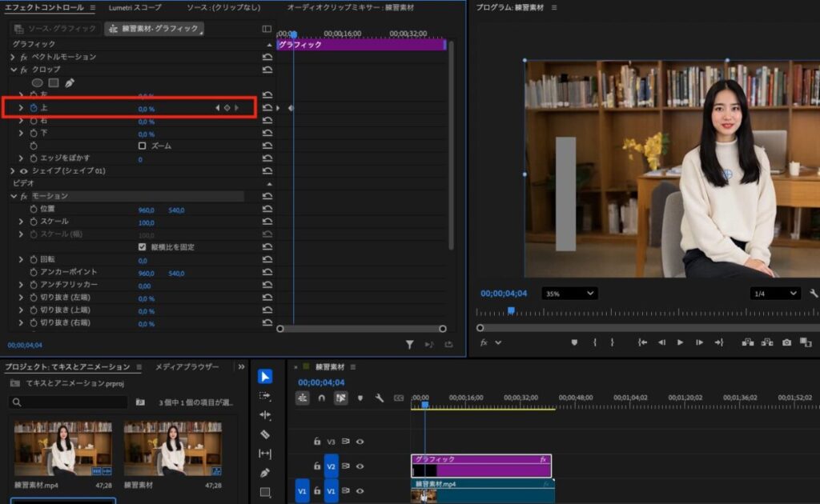Uncheck the 縦横比を固定 checkbox
Screen dimensions: 820x504
click(143, 247)
